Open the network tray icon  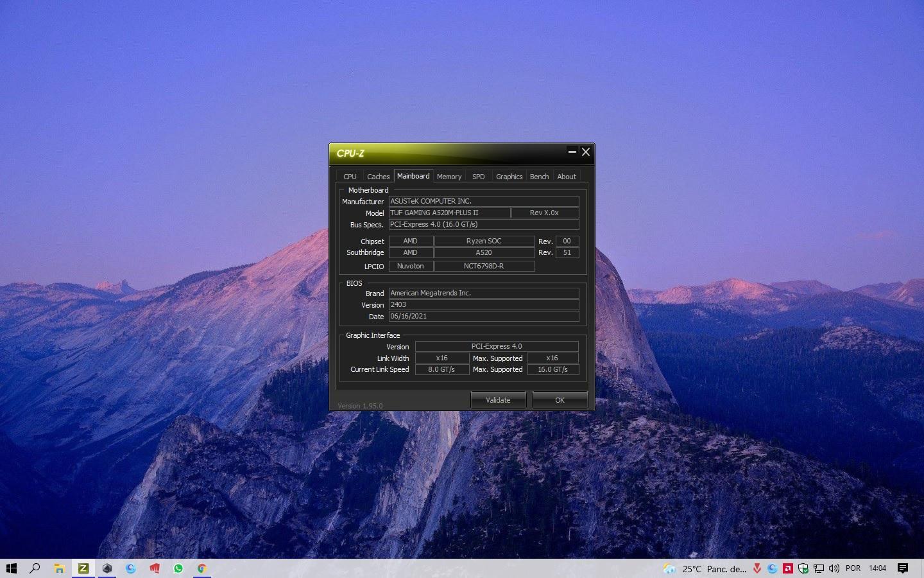tap(819, 568)
